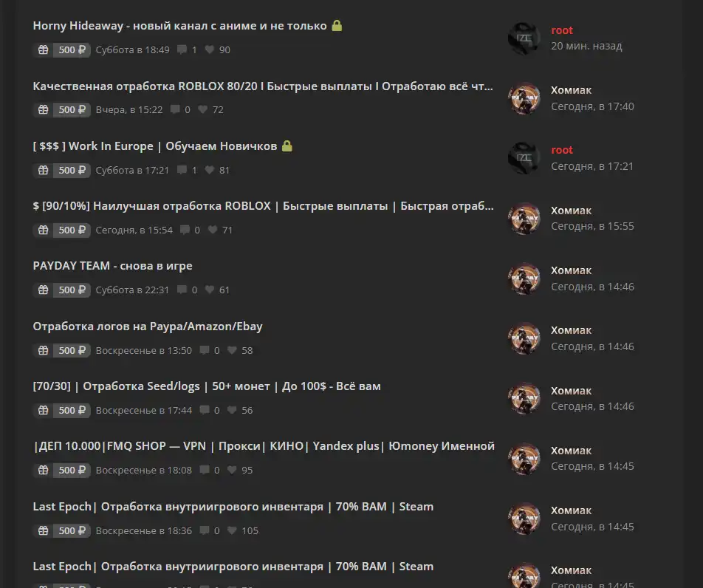
Task: Click the lock icon beside Work In Europe title
Action: (287, 146)
